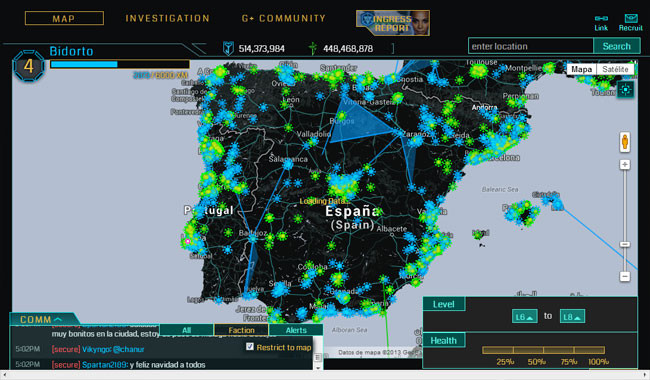This screenshot has width=650, height=380.
Task: Toggle the Restrict to map checkbox
Action: 250,346
